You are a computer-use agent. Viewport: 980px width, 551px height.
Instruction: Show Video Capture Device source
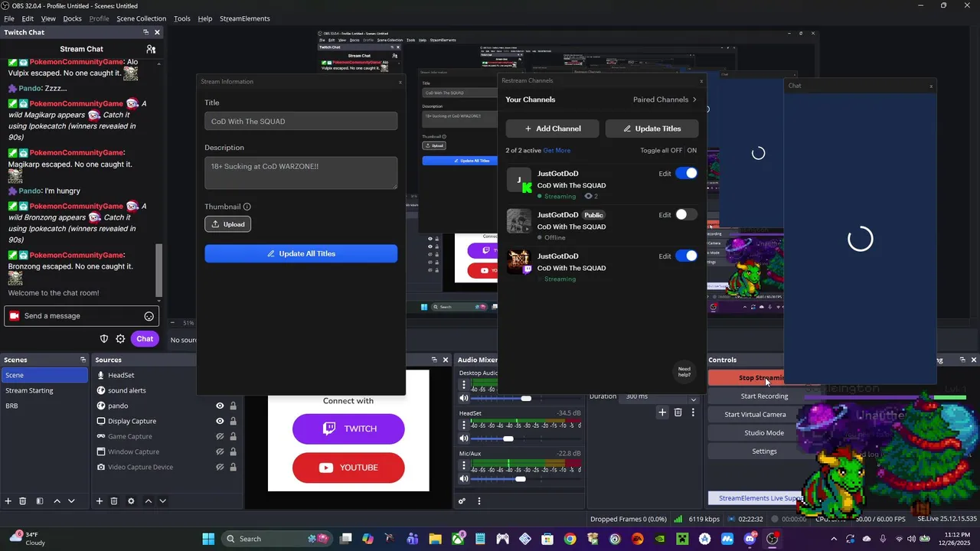click(x=220, y=467)
